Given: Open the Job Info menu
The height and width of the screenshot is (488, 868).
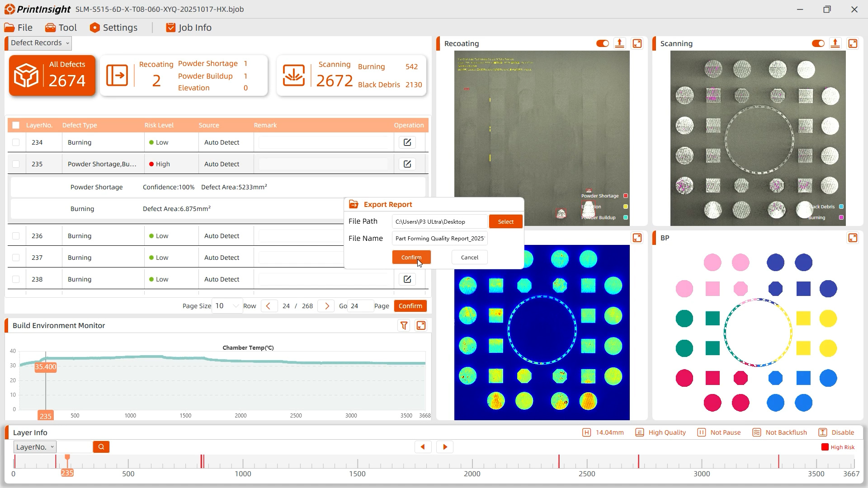Looking at the screenshot, I should coord(189,28).
